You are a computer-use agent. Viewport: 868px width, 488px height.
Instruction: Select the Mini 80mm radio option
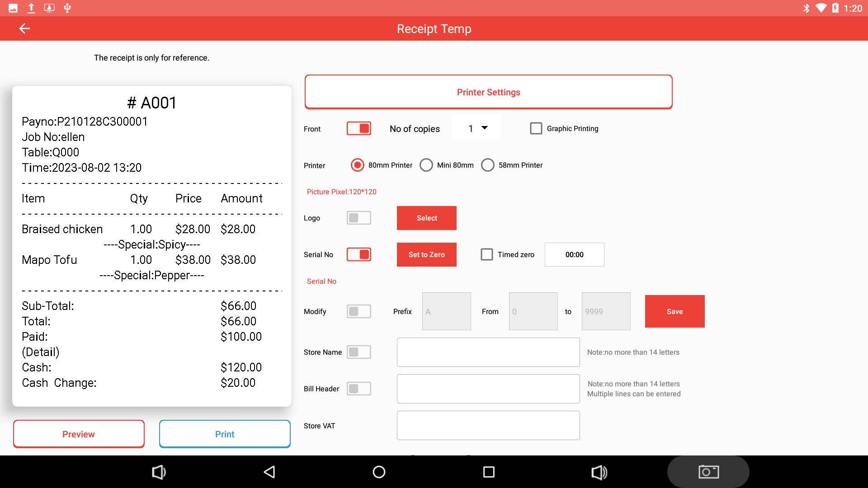426,165
